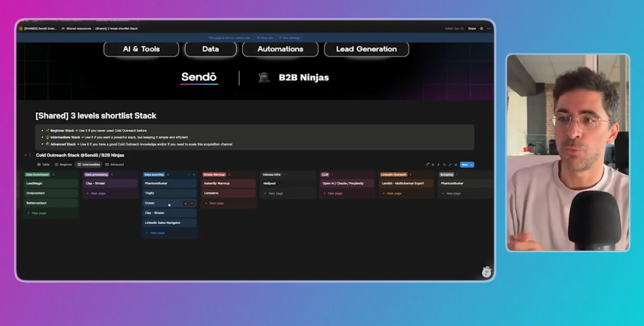Open the page more-options ellipsis menu
This screenshot has height=326, width=644.
[489, 29]
